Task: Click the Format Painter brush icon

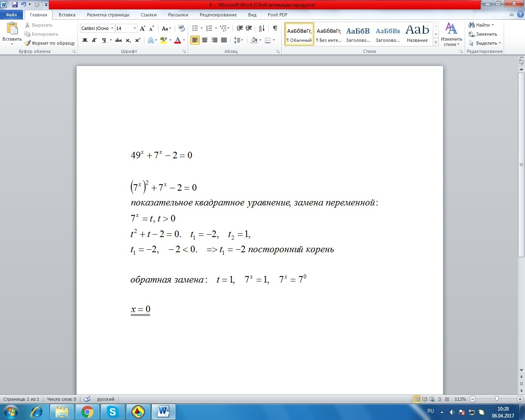Action: coord(27,43)
